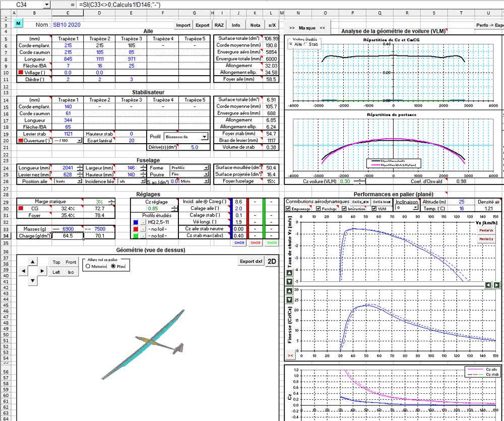
Task: Click the Front view button
Action: [71, 262]
